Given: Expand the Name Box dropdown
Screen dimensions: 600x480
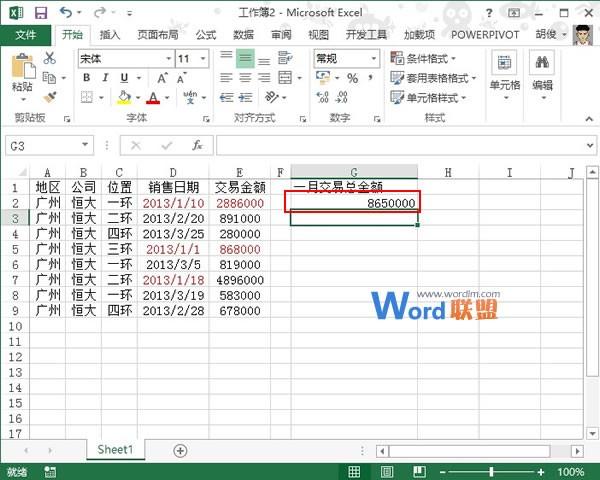Looking at the screenshot, I should (85, 145).
